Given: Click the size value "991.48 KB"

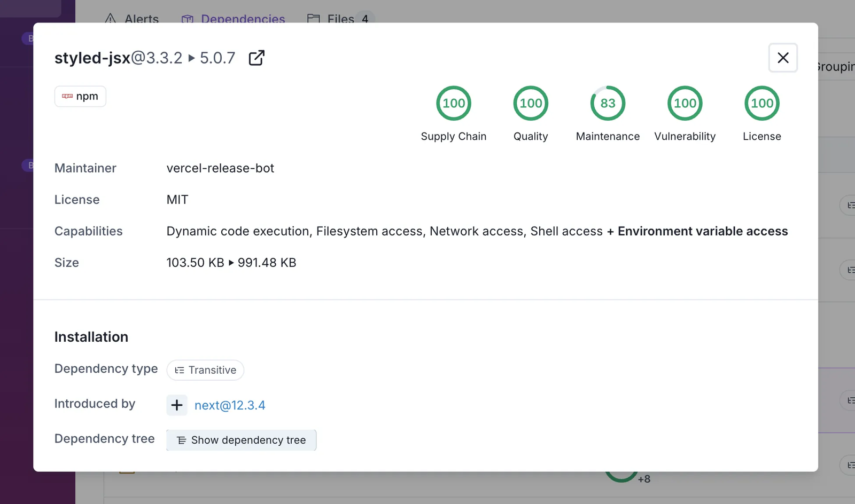Looking at the screenshot, I should click(x=267, y=263).
